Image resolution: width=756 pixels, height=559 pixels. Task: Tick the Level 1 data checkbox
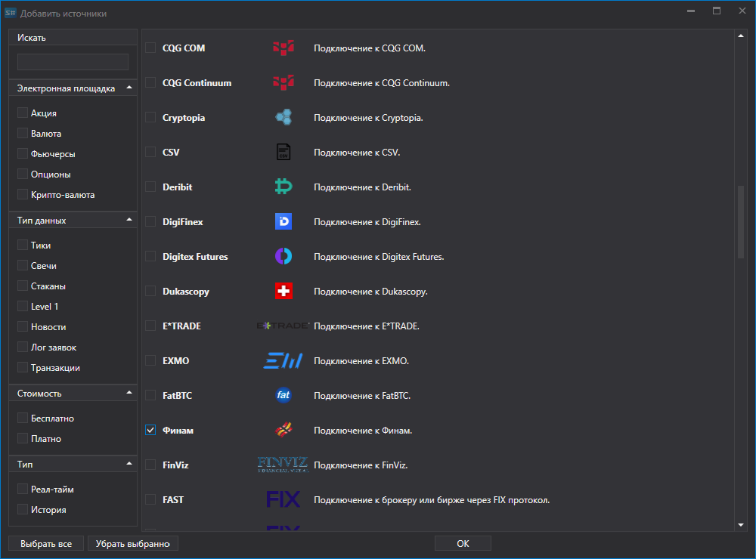click(x=23, y=306)
